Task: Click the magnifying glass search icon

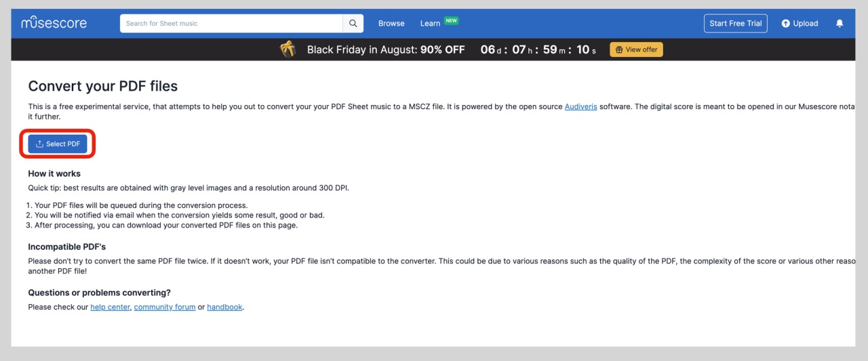Action: coord(353,23)
